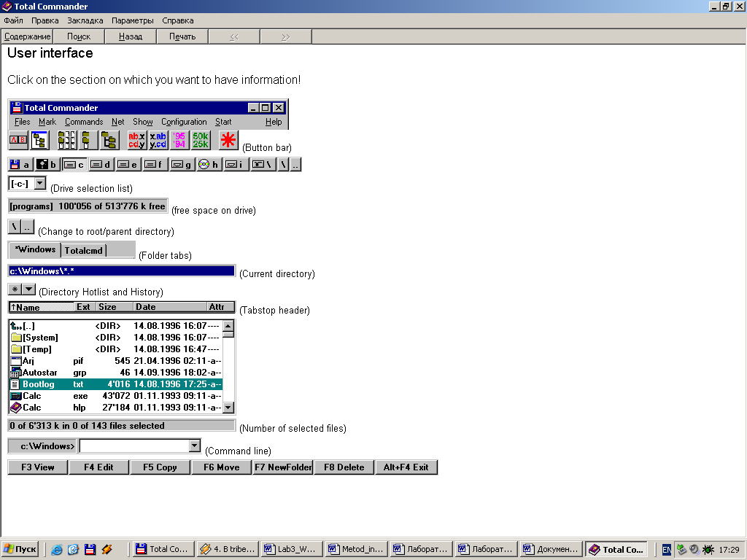This screenshot has width=747, height=560.
Task: Select drive e button
Action: 128,165
